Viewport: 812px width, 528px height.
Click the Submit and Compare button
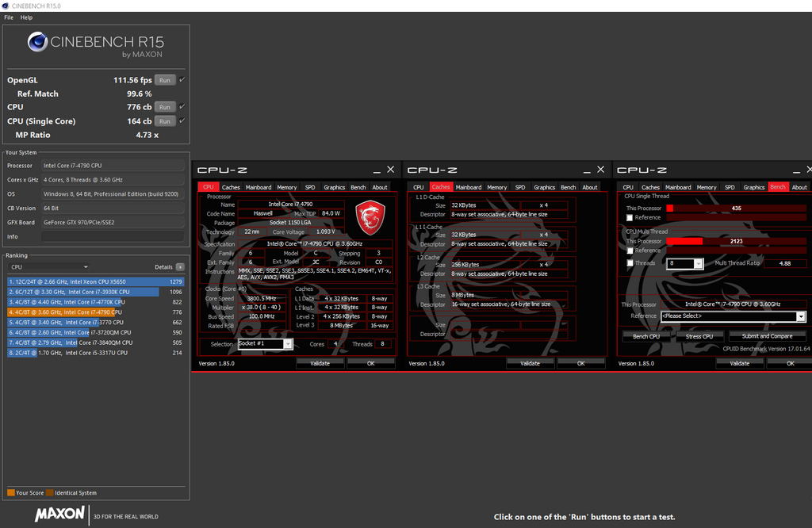click(x=767, y=336)
